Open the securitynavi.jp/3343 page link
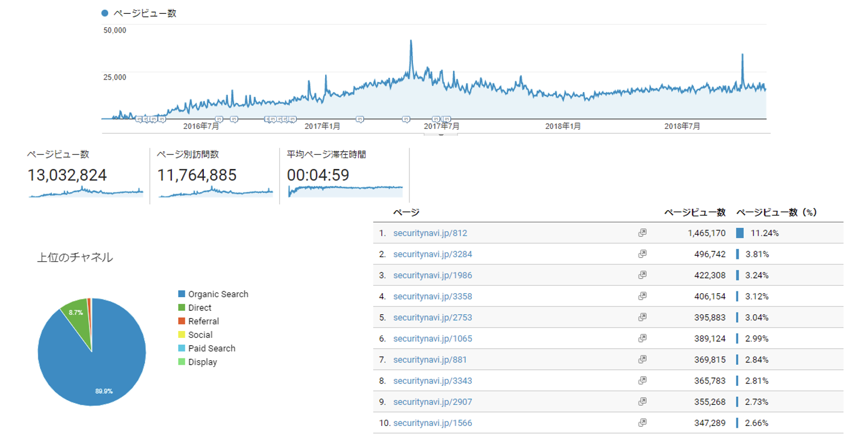This screenshot has width=868, height=434. [432, 381]
